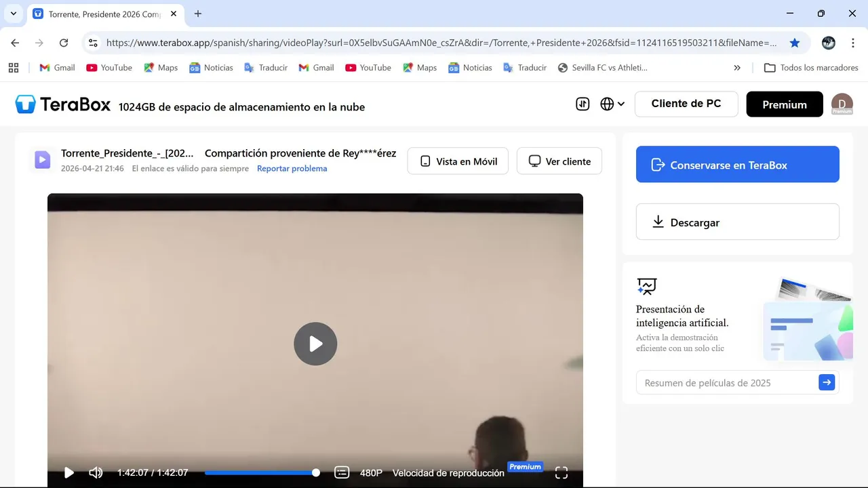Open the subtitles icon in the player bar
The height and width of the screenshot is (488, 868).
342,472
